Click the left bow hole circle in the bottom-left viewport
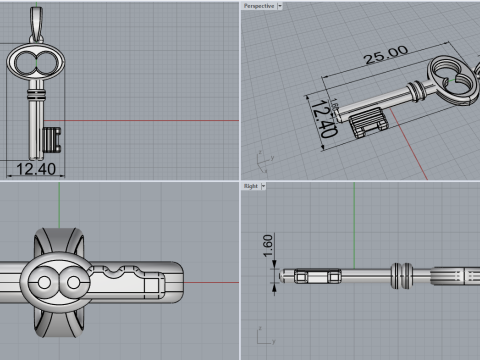 coord(44,283)
